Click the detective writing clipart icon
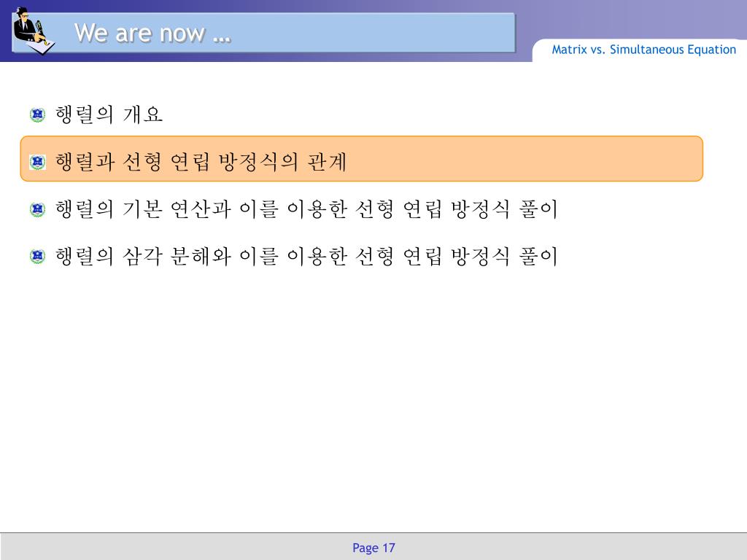The image size is (747, 560). point(34,31)
